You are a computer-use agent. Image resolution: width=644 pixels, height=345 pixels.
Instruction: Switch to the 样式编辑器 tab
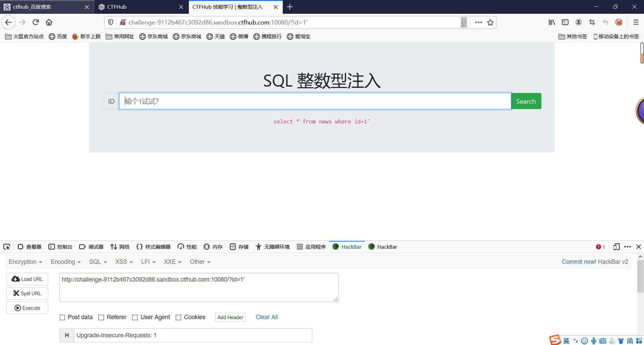tap(154, 247)
